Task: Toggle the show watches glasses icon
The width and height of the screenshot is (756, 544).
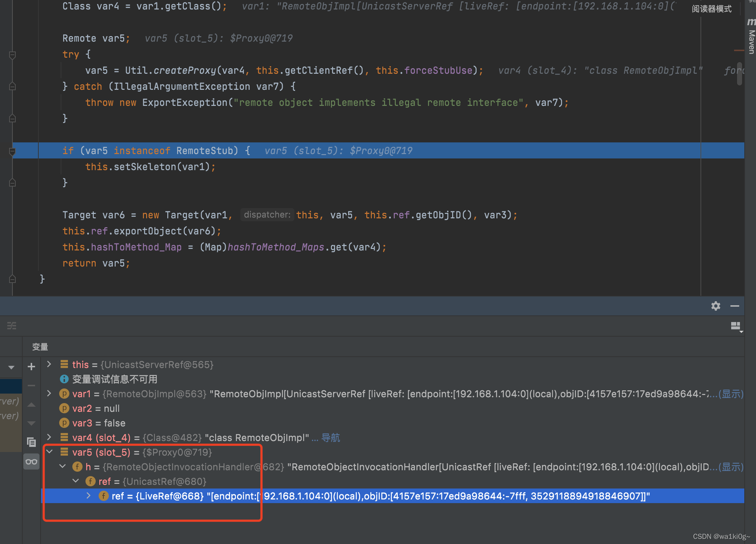Action: [x=31, y=461]
